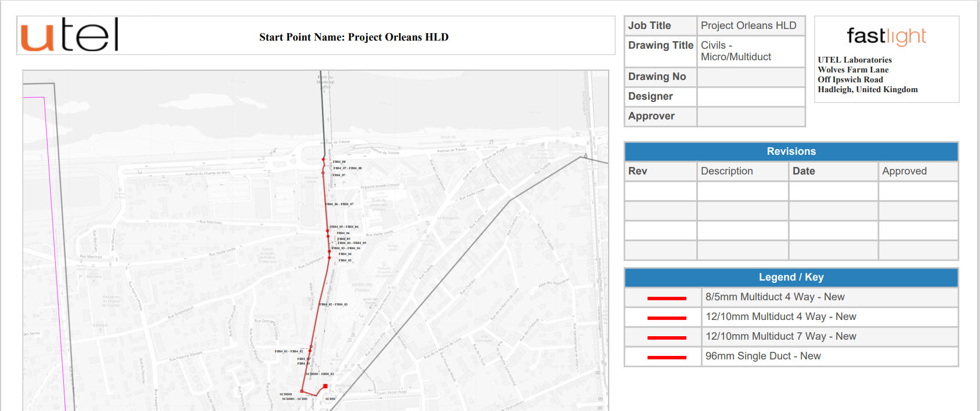Click the empty Designer field
The height and width of the screenshot is (411, 980).
751,97
